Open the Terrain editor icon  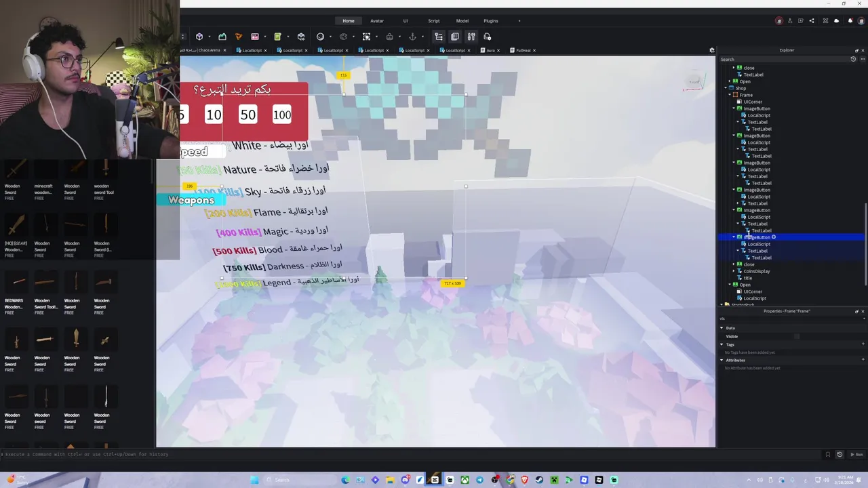click(222, 37)
